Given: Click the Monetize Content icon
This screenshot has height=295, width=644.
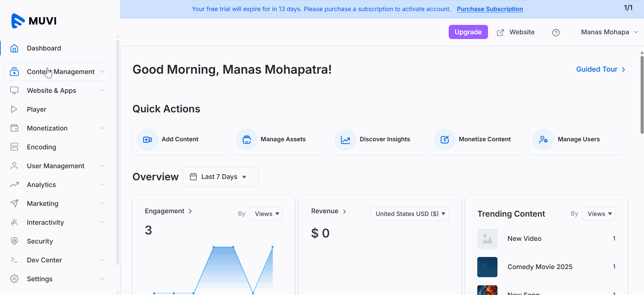Looking at the screenshot, I should [444, 140].
